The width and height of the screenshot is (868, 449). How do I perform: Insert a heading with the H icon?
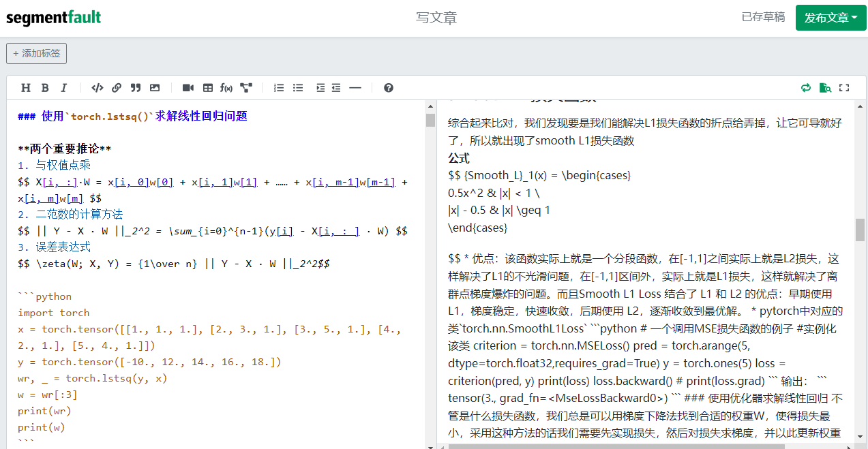tap(26, 88)
